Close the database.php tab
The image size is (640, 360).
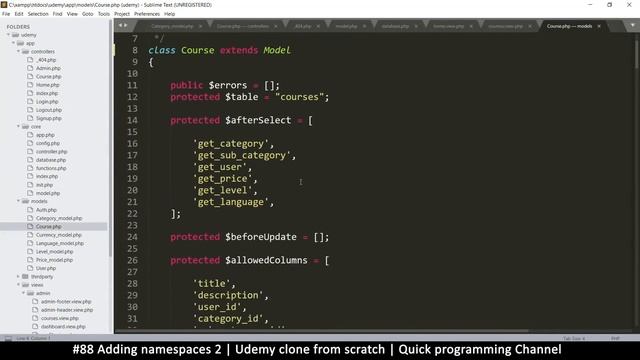[416, 26]
